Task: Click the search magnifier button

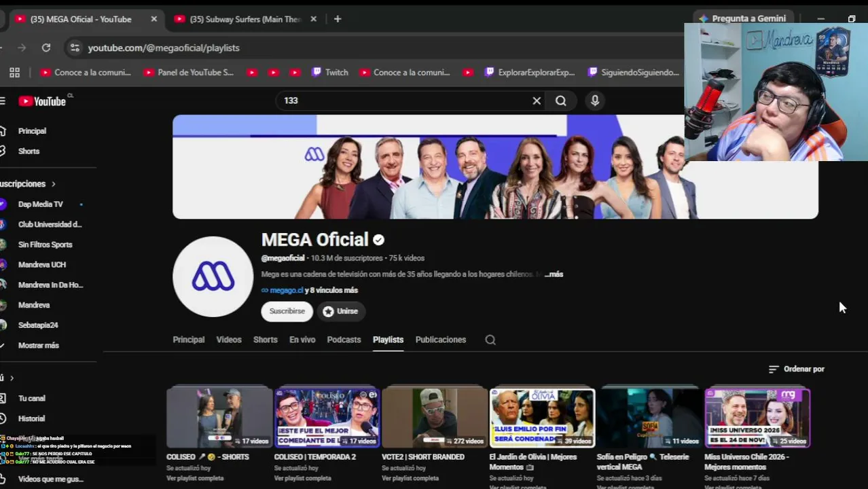Action: [561, 101]
